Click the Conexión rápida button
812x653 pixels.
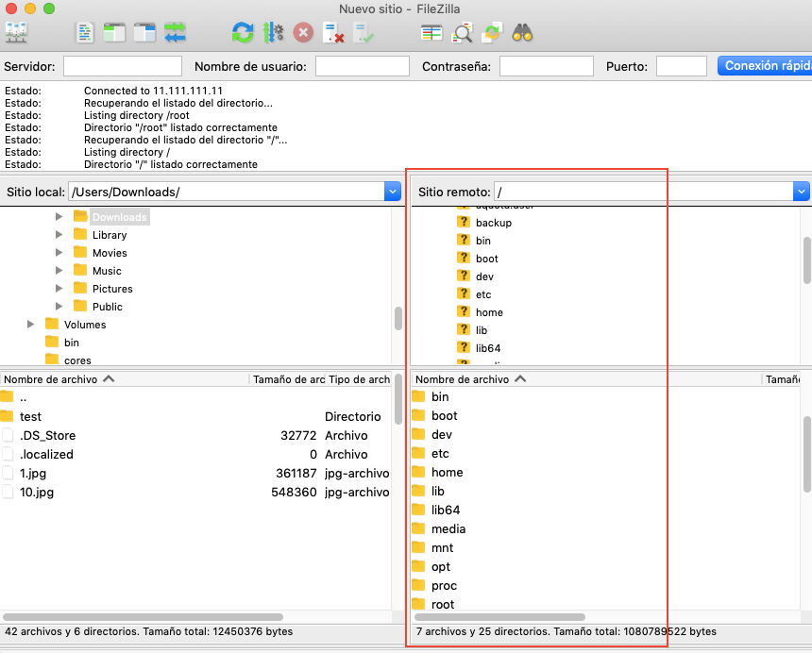pyautogui.click(x=765, y=66)
